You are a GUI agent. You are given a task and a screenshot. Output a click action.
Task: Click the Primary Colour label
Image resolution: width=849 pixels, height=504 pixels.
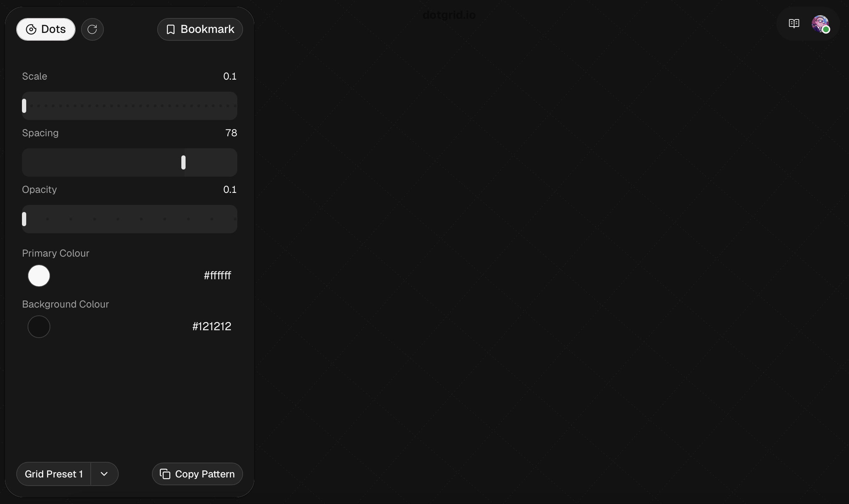point(56,253)
